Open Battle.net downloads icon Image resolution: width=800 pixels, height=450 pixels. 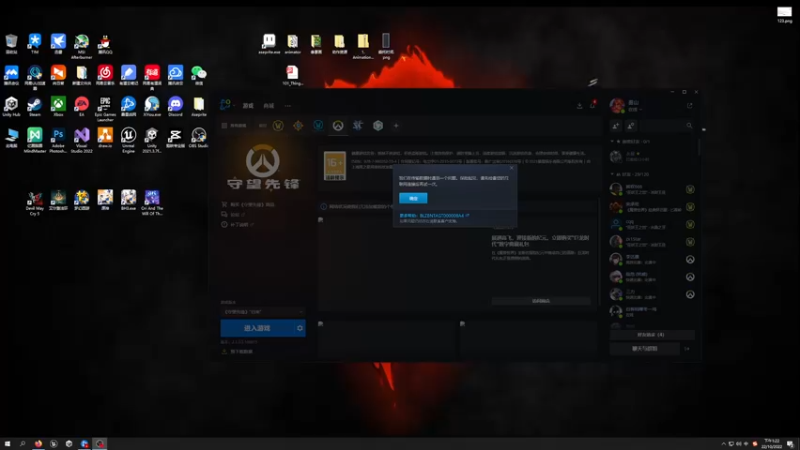tap(580, 106)
